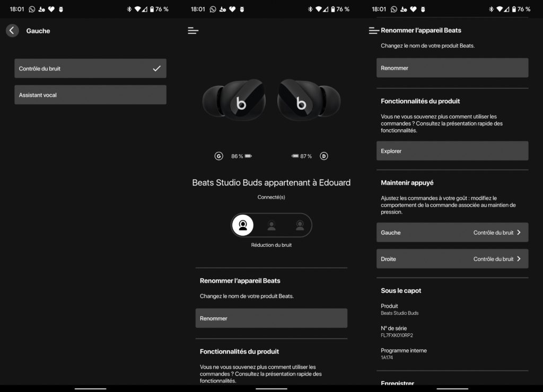Choose Assistant vocal option
This screenshot has width=543, height=392.
[90, 95]
